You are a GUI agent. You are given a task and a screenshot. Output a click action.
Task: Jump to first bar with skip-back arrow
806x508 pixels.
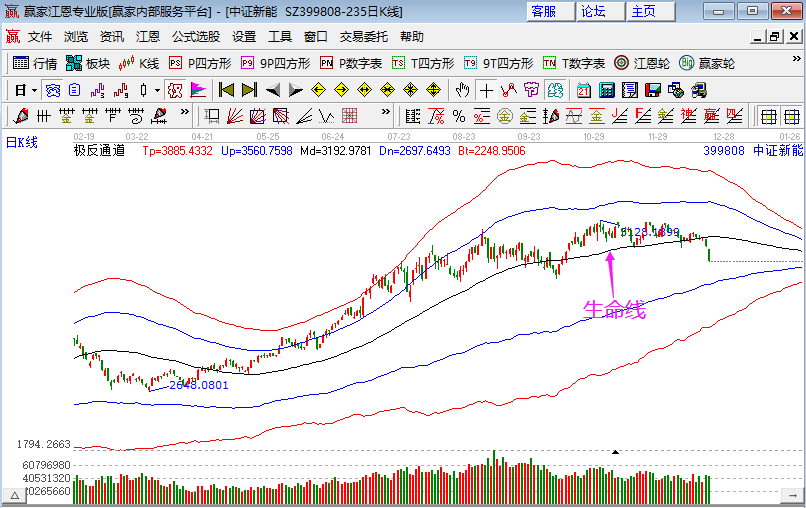(226, 90)
